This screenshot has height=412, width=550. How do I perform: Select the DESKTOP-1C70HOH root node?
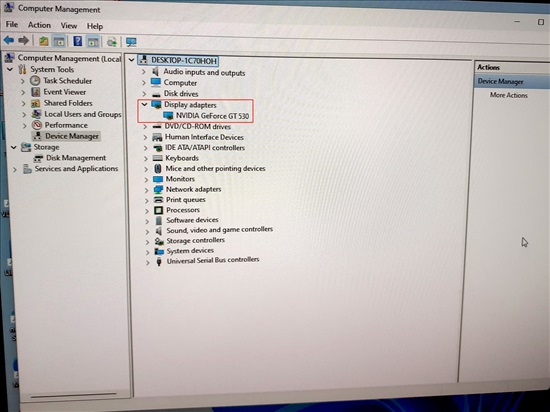click(x=183, y=60)
